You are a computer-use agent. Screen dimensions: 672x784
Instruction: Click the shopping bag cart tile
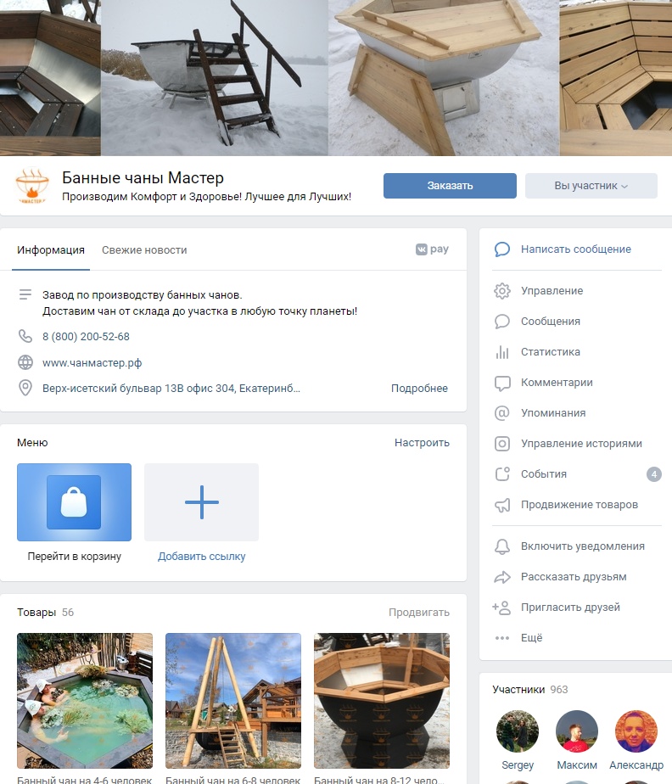[x=74, y=502]
